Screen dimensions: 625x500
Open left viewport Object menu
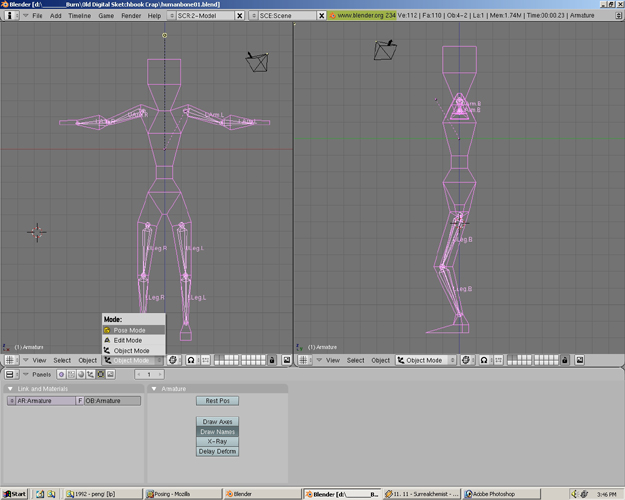click(x=88, y=360)
